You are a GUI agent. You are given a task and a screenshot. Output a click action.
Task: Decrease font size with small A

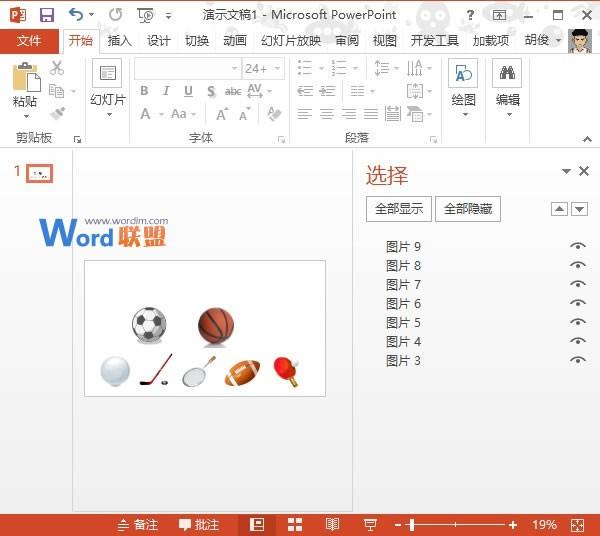coord(245,114)
